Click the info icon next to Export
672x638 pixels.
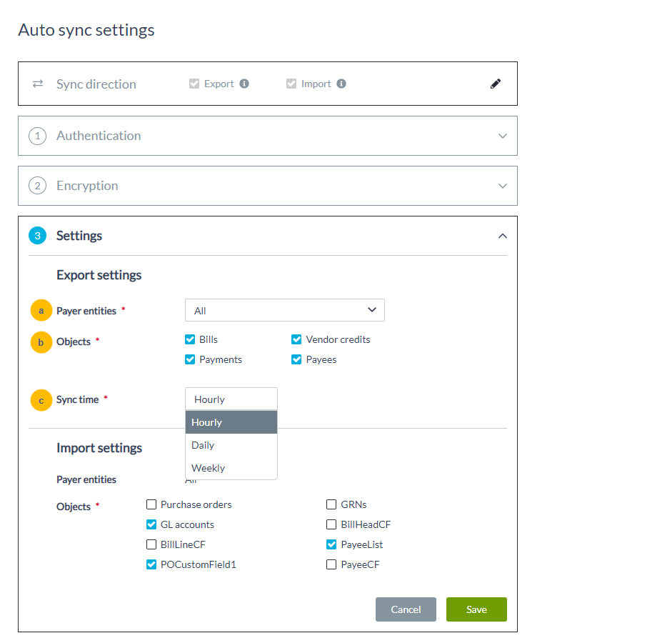tap(244, 84)
